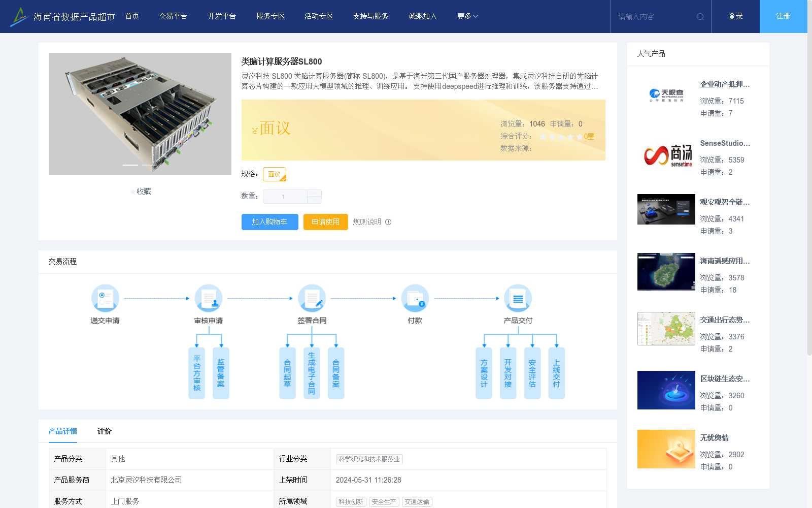Click the 安全评估 sub-step box
This screenshot has height=508, width=812.
pos(532,373)
